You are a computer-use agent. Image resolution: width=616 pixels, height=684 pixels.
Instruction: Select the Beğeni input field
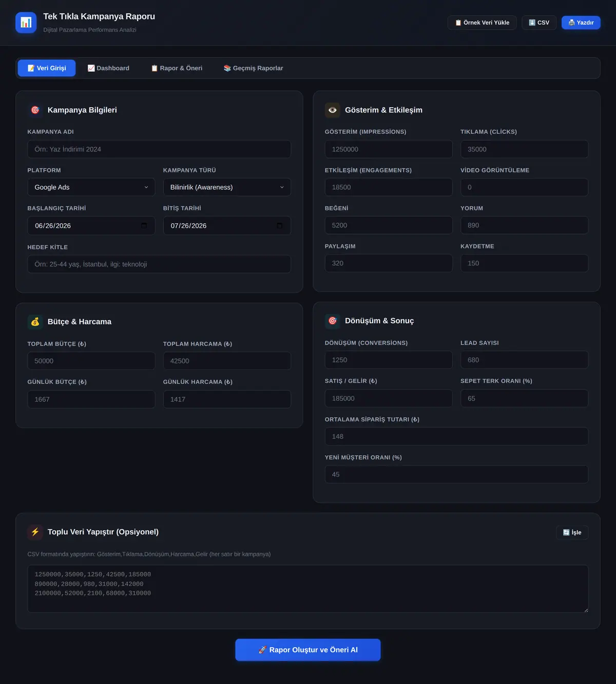[x=389, y=225]
